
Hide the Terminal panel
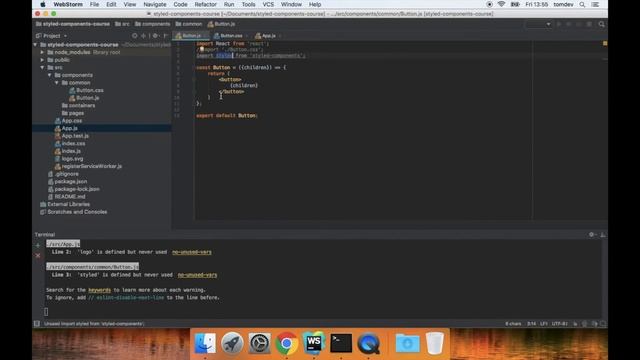(x=602, y=235)
